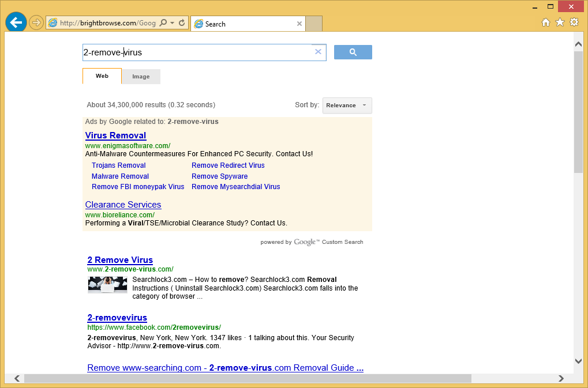The height and width of the screenshot is (388, 588).
Task: Select the Web results tab
Action: 102,76
